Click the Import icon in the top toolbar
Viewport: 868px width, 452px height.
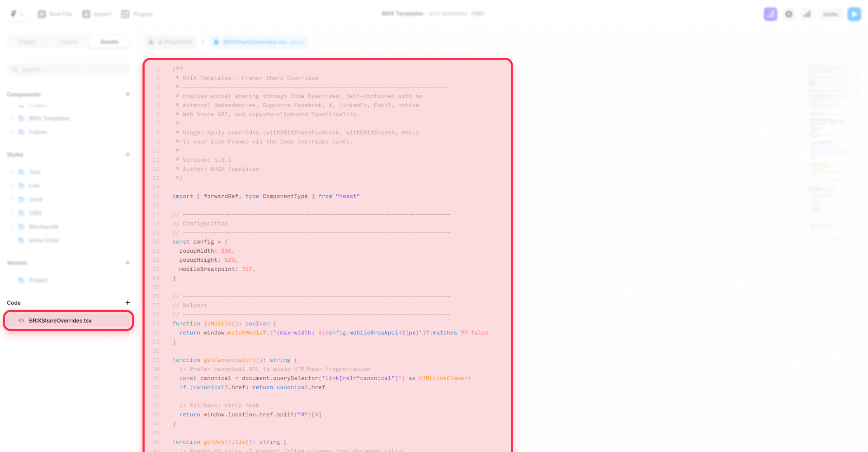coord(85,14)
